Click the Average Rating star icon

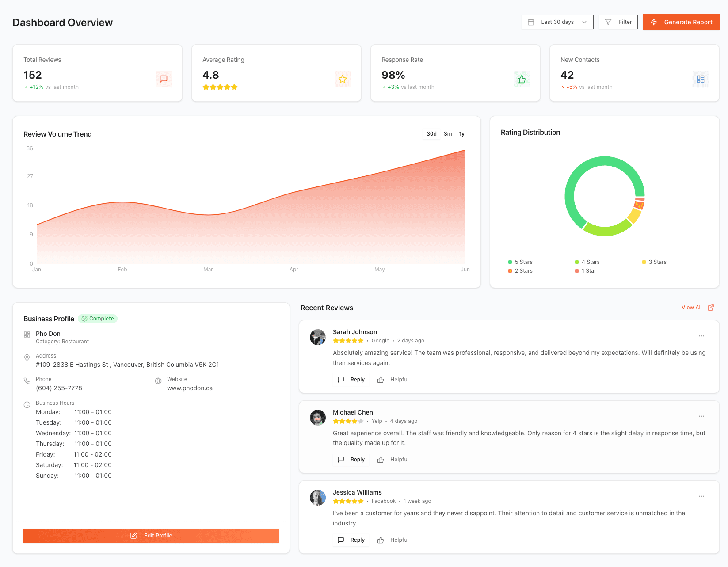point(343,79)
